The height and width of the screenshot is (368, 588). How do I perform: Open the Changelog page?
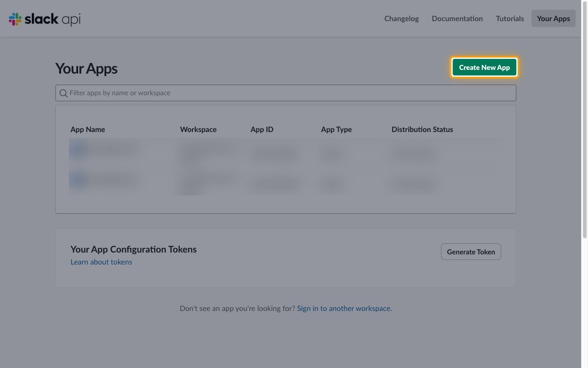pos(401,18)
